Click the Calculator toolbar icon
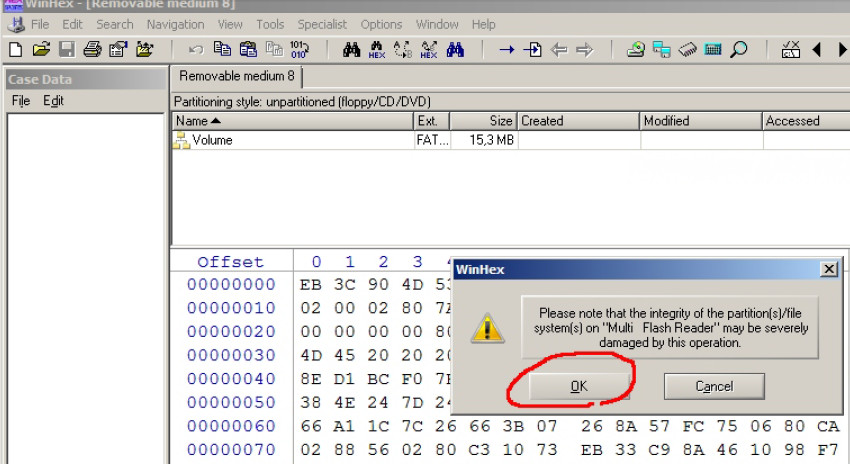This screenshot has width=850, height=464. tap(713, 50)
